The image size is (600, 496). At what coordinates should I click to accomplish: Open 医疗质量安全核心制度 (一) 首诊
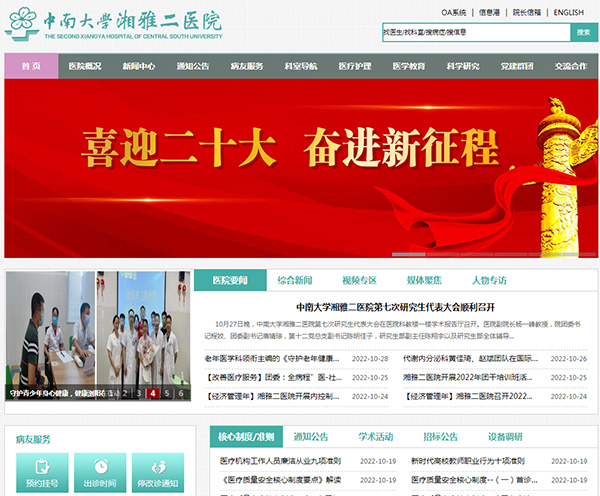(474, 480)
